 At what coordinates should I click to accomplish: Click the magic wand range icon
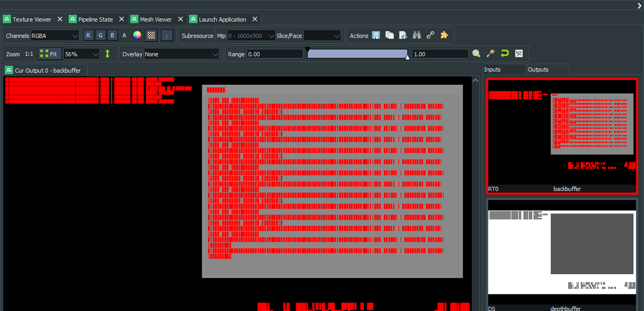(490, 54)
